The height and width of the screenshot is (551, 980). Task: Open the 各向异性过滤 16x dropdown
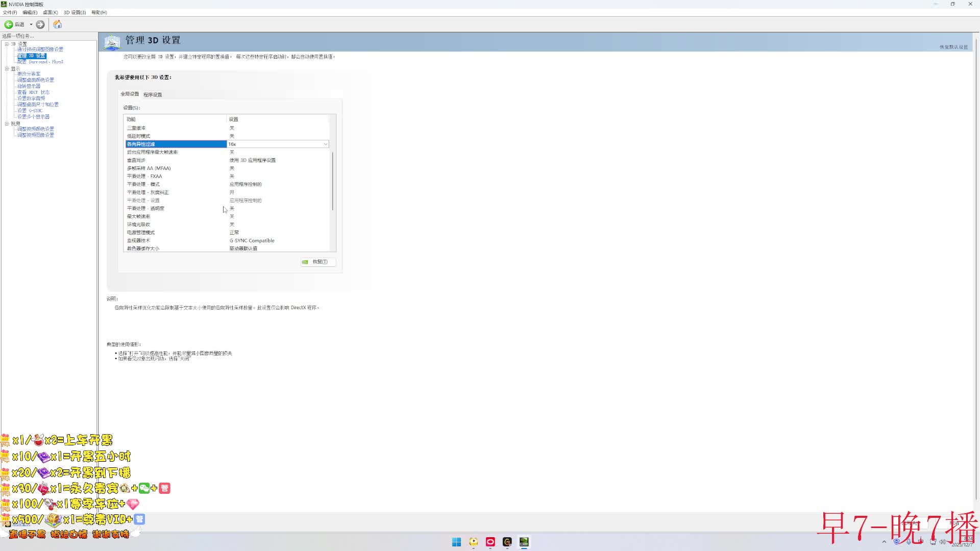[x=326, y=144]
